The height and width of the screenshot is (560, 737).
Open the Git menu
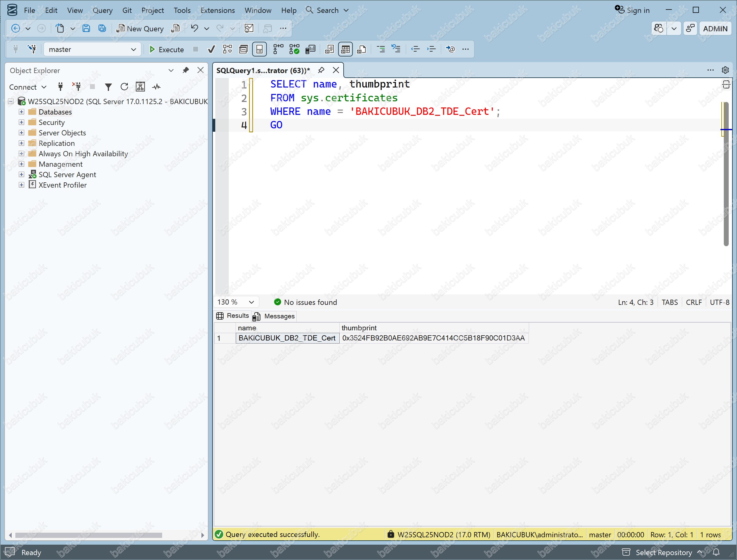(127, 10)
